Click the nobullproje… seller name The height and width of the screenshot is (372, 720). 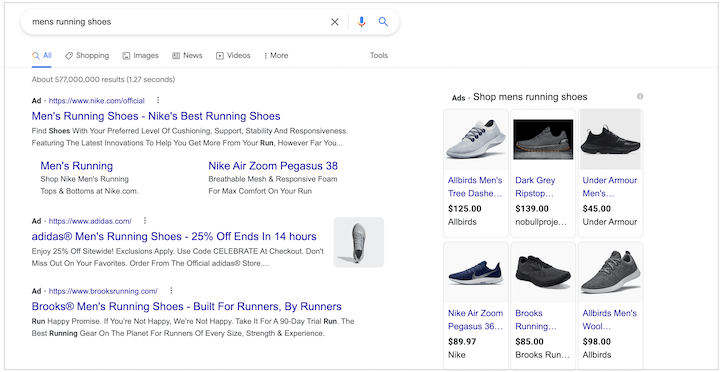pyautogui.click(x=541, y=222)
